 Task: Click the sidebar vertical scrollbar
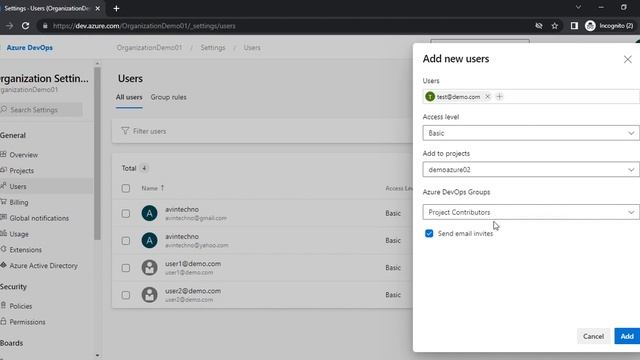(x=97, y=153)
